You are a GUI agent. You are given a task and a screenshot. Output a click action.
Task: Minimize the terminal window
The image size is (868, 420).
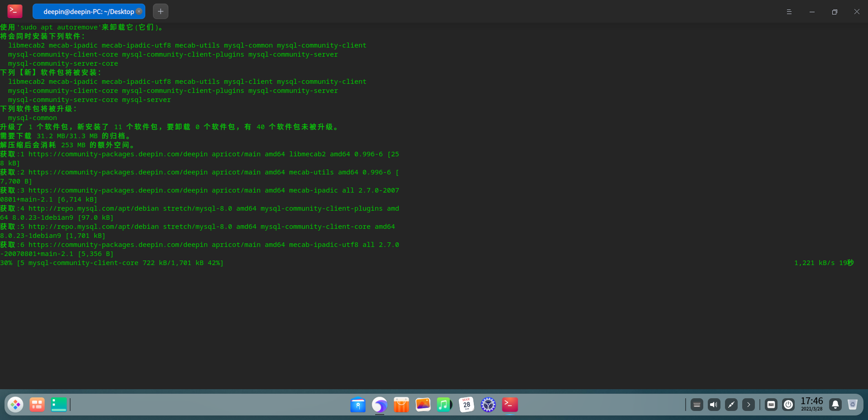pyautogui.click(x=812, y=12)
